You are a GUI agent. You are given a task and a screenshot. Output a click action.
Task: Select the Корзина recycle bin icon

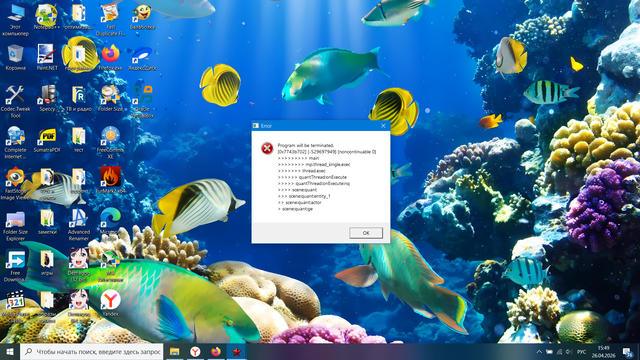(15, 58)
